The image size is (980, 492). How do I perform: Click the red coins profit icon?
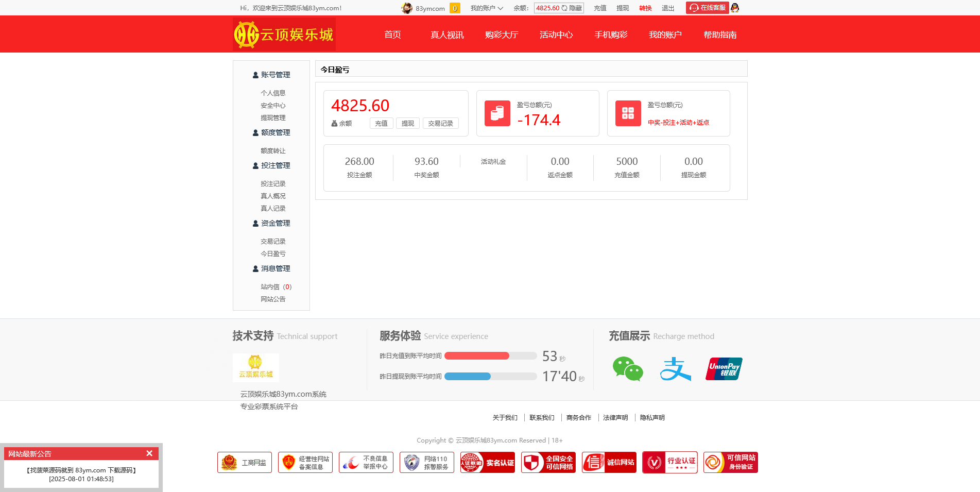(x=497, y=113)
